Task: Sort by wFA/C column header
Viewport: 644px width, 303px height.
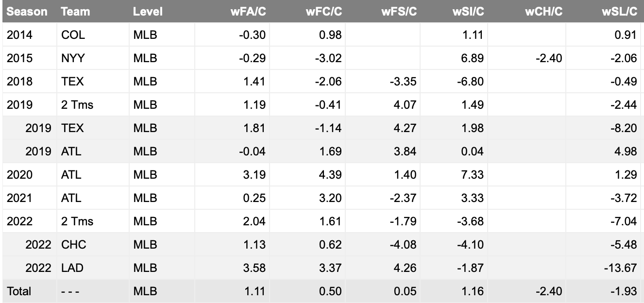Action: pos(248,12)
